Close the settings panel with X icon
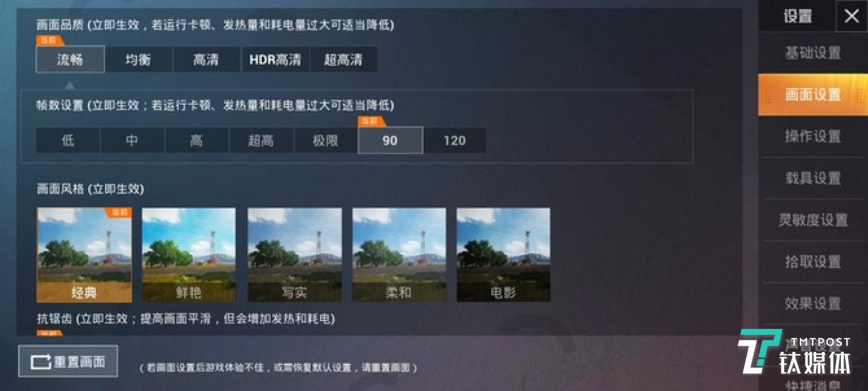868x391 pixels. (x=851, y=16)
